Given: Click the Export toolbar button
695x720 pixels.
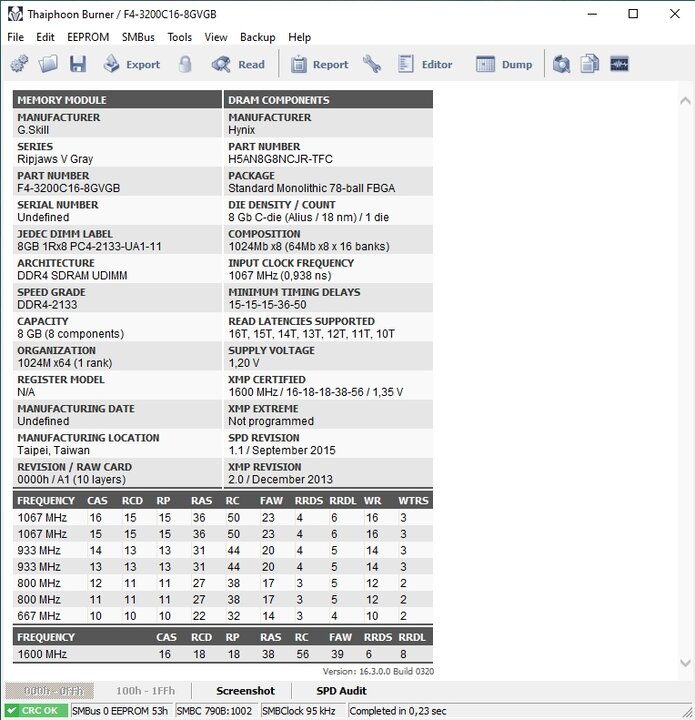Looking at the screenshot, I should (131, 64).
